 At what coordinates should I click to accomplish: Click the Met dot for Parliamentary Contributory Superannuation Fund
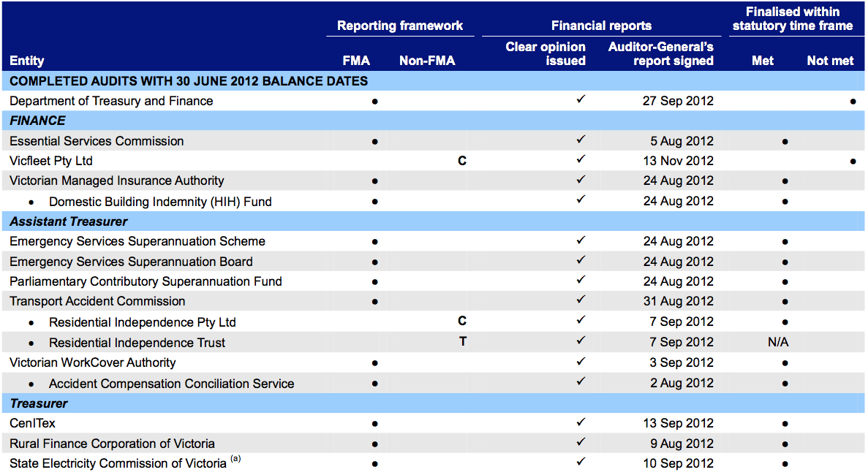[785, 282]
